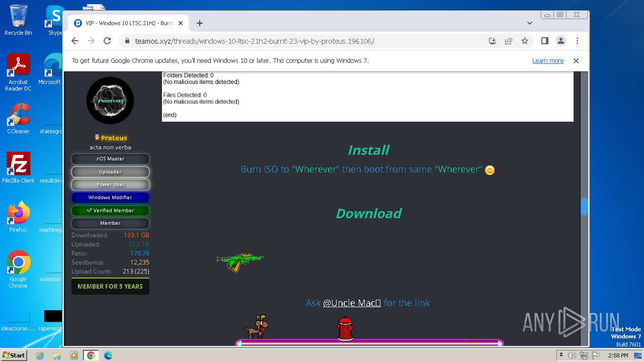This screenshot has width=644, height=362.
Task: Open the Proteus username link
Action: click(x=114, y=138)
